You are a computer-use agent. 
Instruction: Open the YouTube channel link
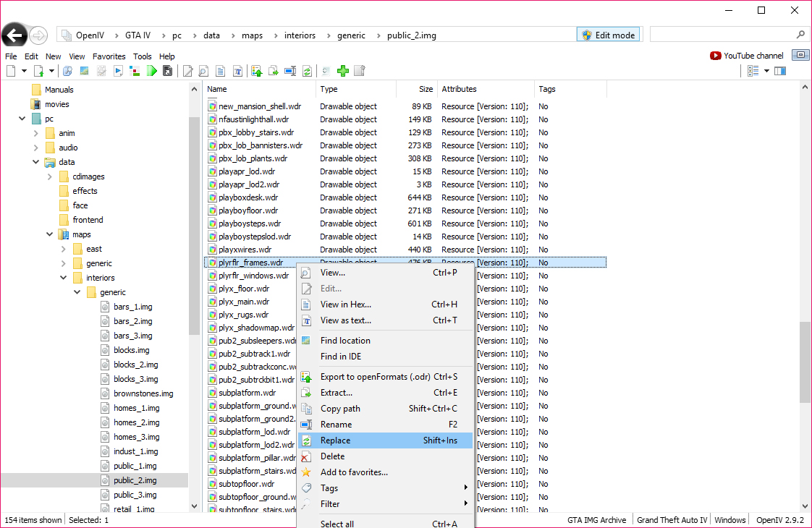point(747,56)
